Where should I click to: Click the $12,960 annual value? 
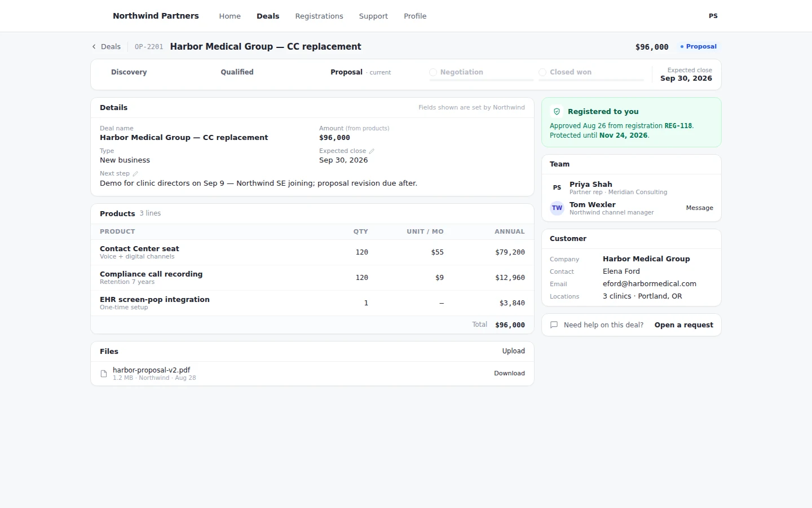[x=510, y=278]
